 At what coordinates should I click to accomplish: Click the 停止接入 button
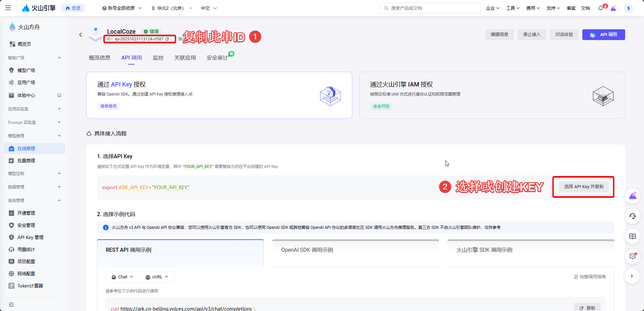pos(532,35)
